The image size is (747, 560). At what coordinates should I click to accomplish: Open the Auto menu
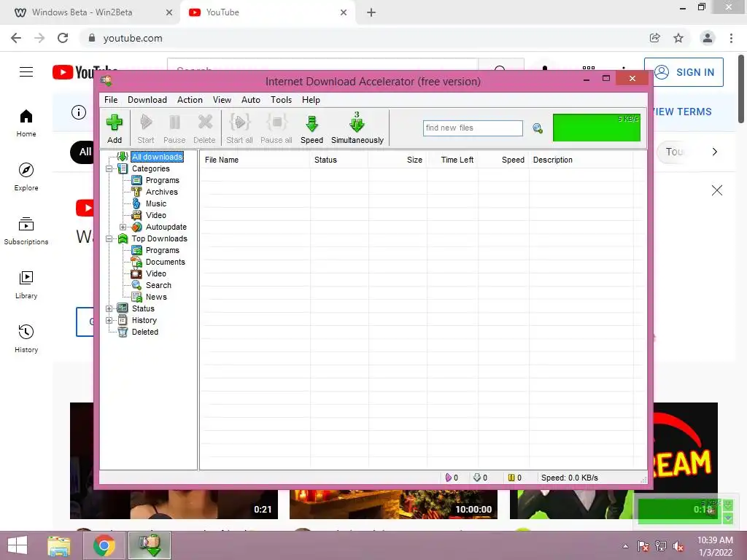pyautogui.click(x=251, y=99)
